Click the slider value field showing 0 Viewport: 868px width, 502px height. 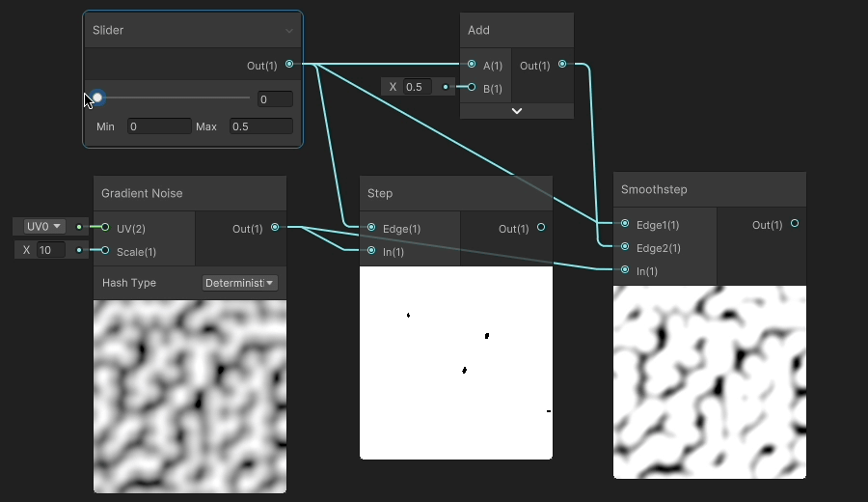click(275, 99)
